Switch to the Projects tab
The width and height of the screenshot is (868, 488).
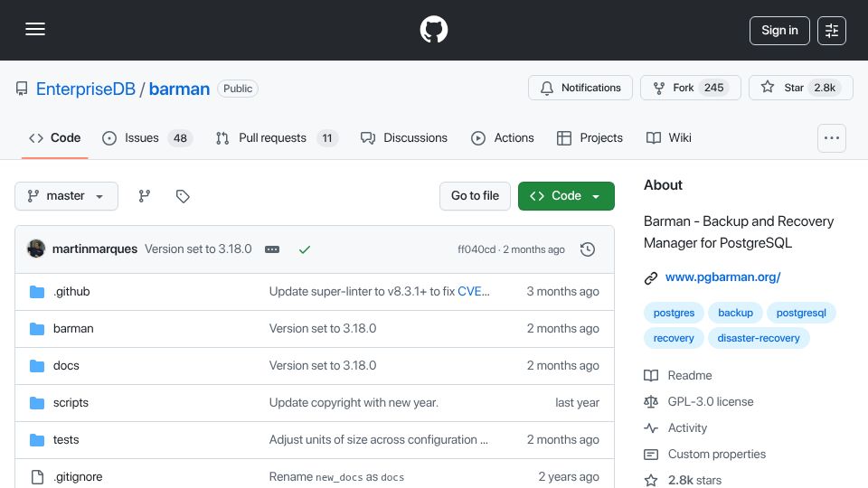[590, 137]
